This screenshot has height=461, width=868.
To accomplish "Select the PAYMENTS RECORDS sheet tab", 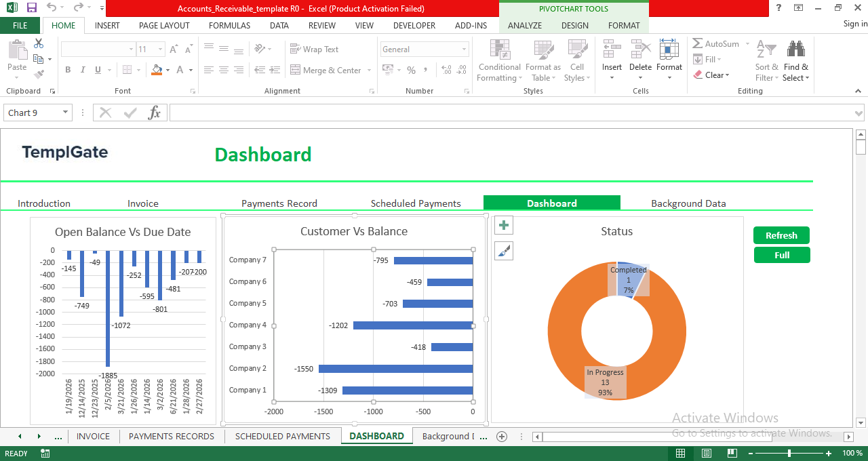I will coord(172,437).
